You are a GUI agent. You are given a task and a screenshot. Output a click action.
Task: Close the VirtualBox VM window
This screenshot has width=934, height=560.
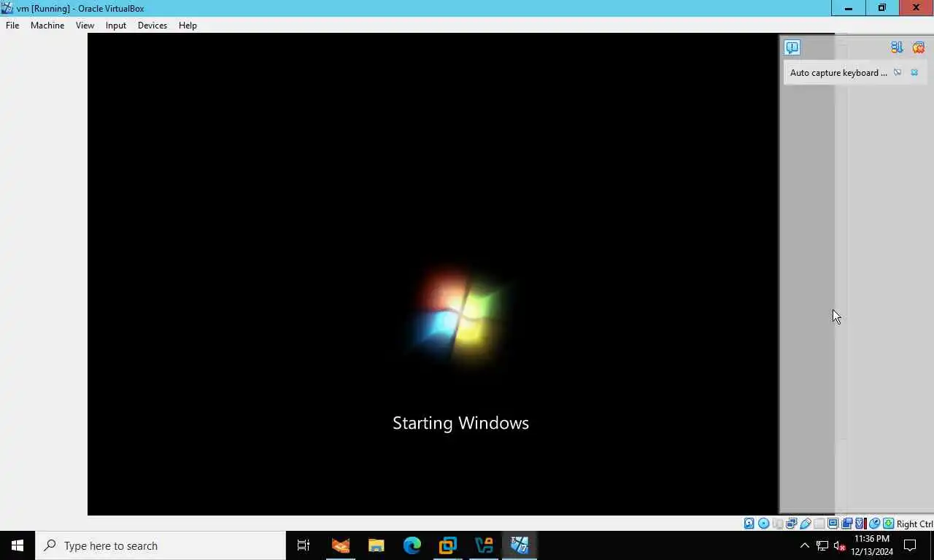[x=916, y=8]
